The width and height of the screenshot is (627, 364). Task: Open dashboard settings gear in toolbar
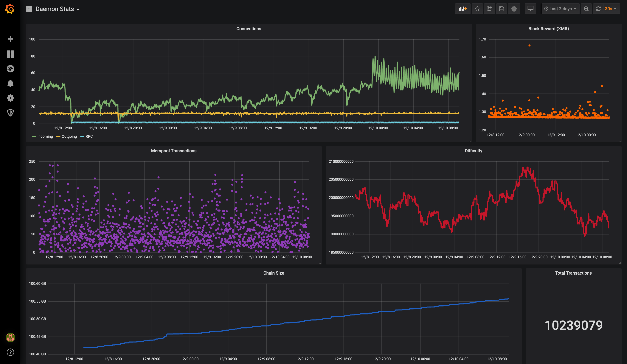click(514, 9)
